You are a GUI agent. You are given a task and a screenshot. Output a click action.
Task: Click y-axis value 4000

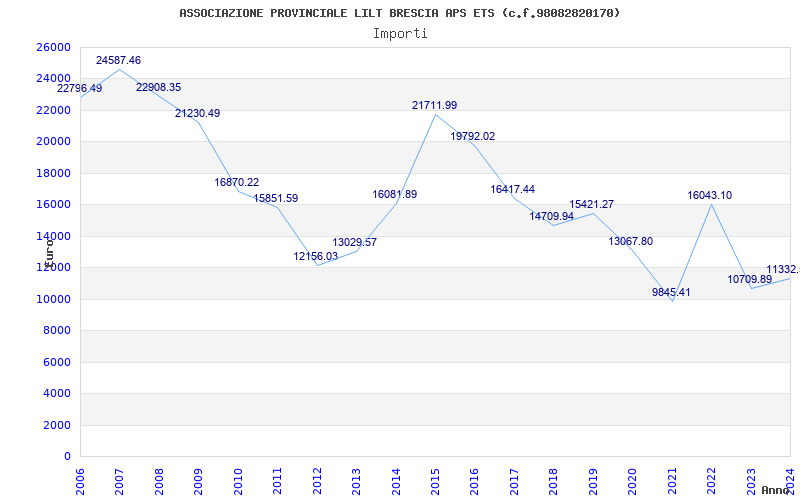[56, 393]
